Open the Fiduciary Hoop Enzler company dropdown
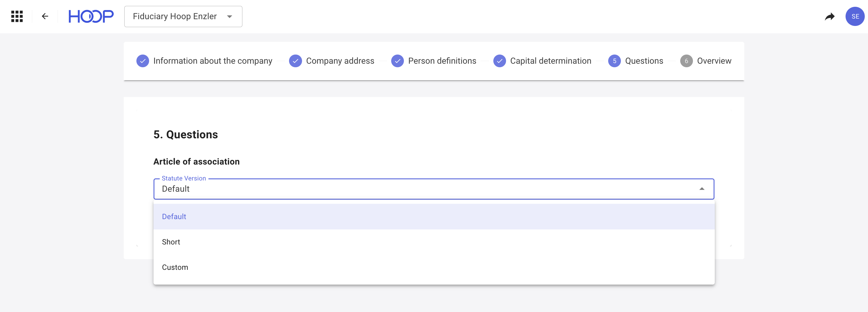868x312 pixels. (183, 17)
